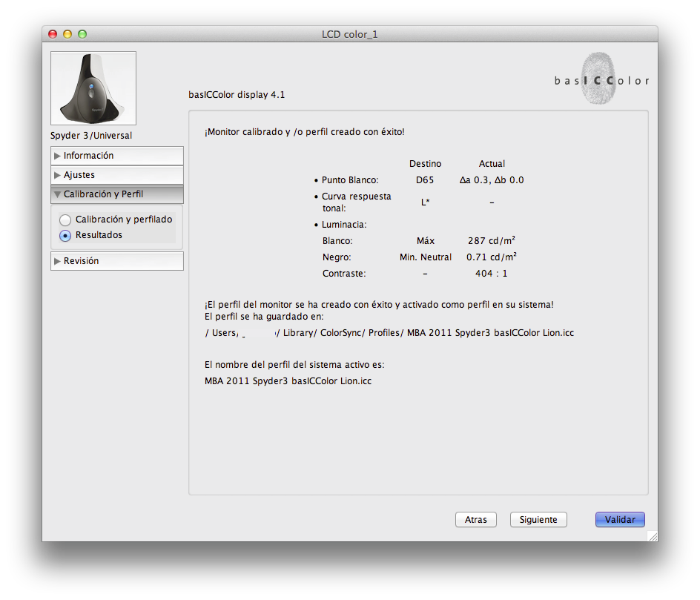This screenshot has height=600, width=700.
Task: Click the 'Actual' column header
Action: [x=492, y=164]
